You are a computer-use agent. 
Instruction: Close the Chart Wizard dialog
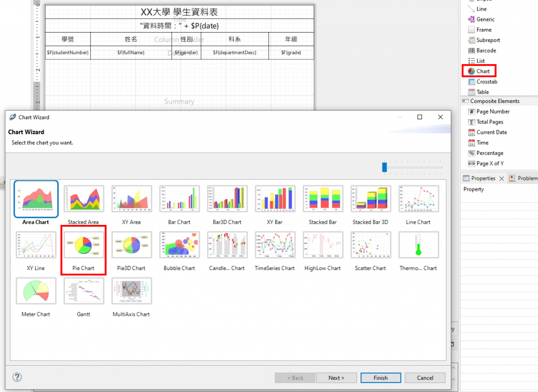pyautogui.click(x=440, y=117)
